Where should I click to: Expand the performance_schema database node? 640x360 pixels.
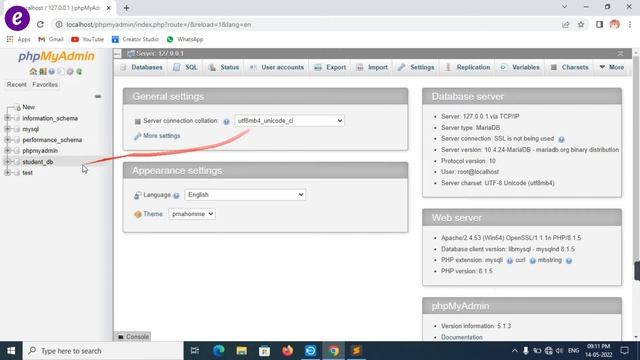click(x=7, y=140)
